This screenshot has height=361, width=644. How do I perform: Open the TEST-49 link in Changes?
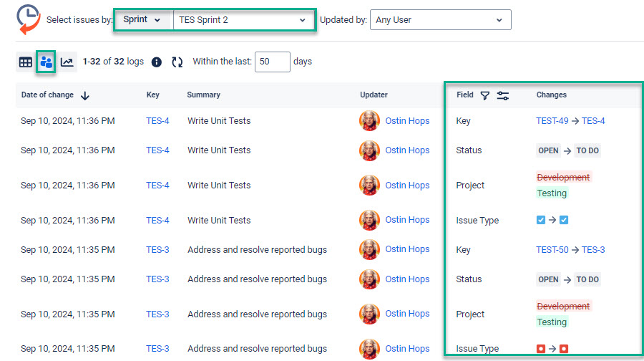[552, 121]
